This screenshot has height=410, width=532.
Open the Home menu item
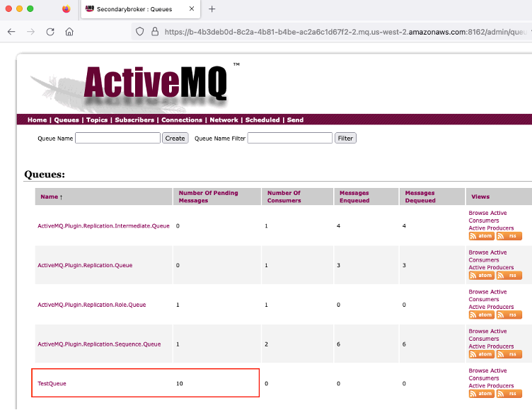(37, 119)
